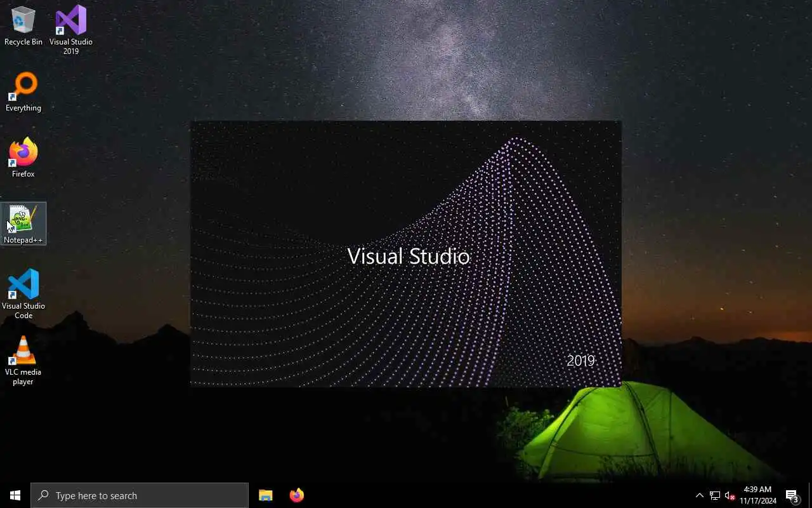Select the Everything search desktop shortcut
This screenshot has width=812, height=508.
tap(23, 93)
